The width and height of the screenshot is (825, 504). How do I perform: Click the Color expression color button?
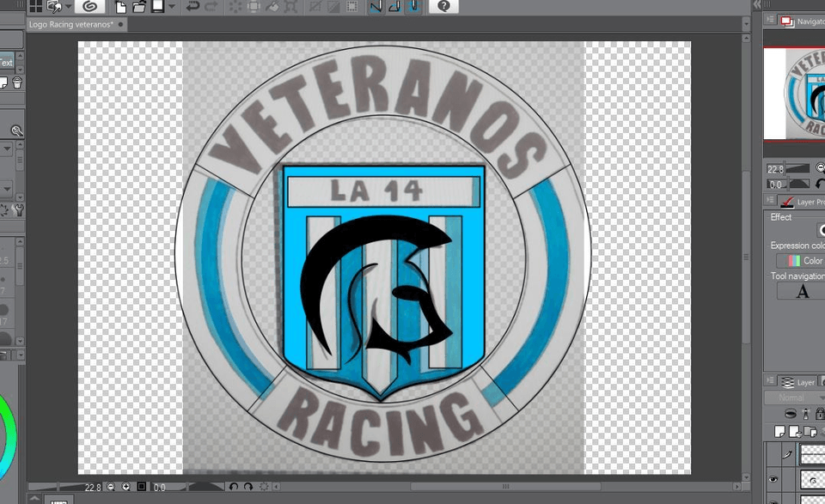803,260
